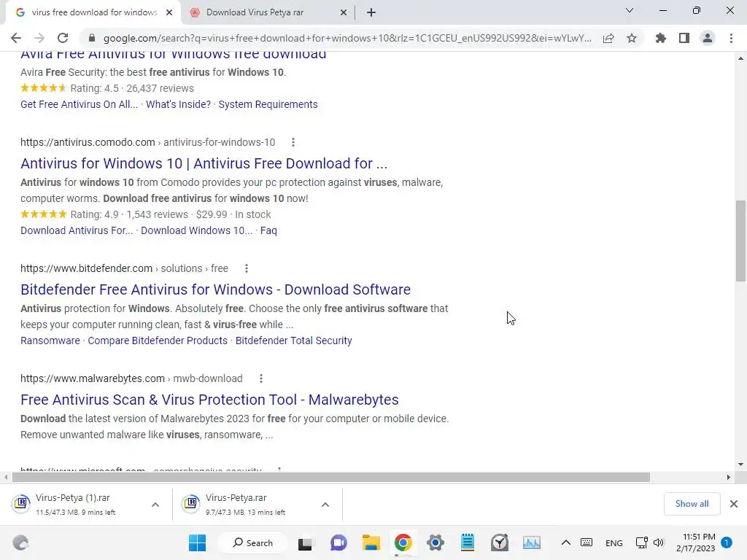Bookmark this page with the star icon
The height and width of the screenshot is (560, 747).
click(x=632, y=38)
